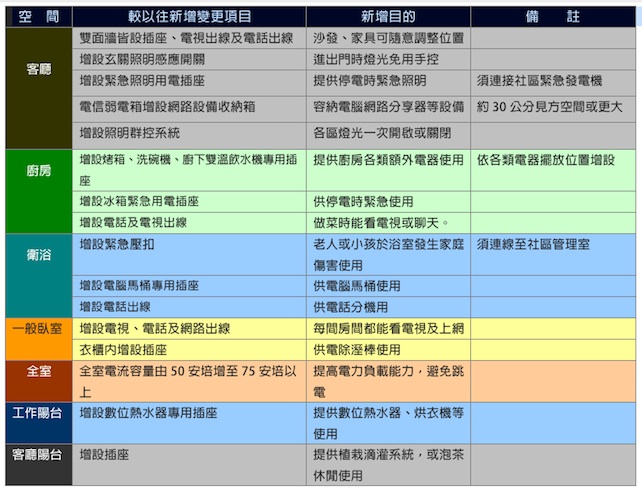The height and width of the screenshot is (491, 642).
Task: Select the 備註 column header
Action: pyautogui.click(x=554, y=17)
